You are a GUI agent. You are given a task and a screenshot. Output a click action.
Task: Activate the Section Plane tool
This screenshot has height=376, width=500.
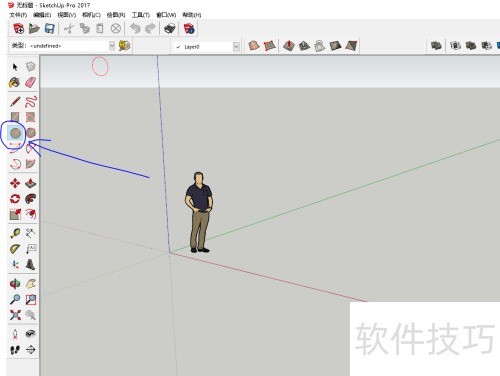click(x=30, y=350)
